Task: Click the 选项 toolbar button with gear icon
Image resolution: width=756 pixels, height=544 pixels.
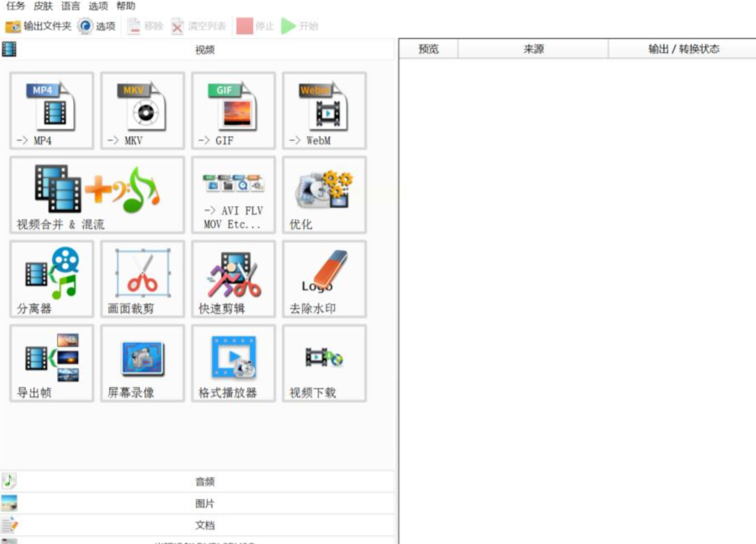Action: (x=98, y=26)
